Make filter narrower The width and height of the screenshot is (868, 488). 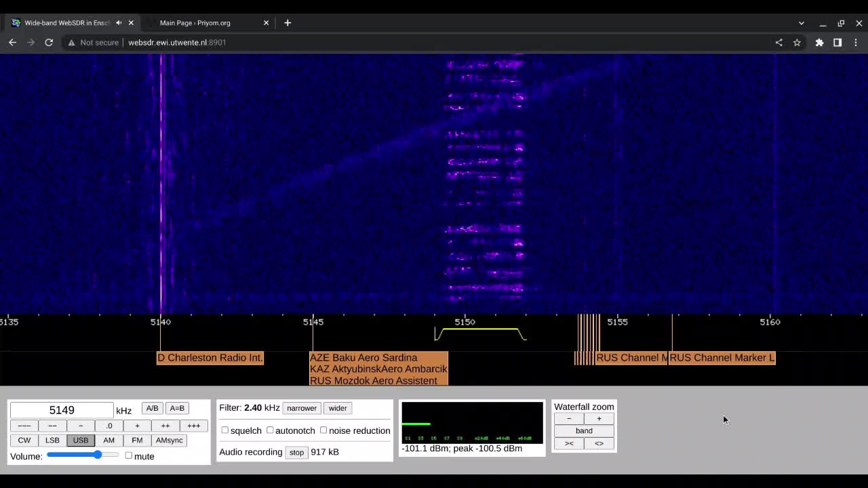302,408
